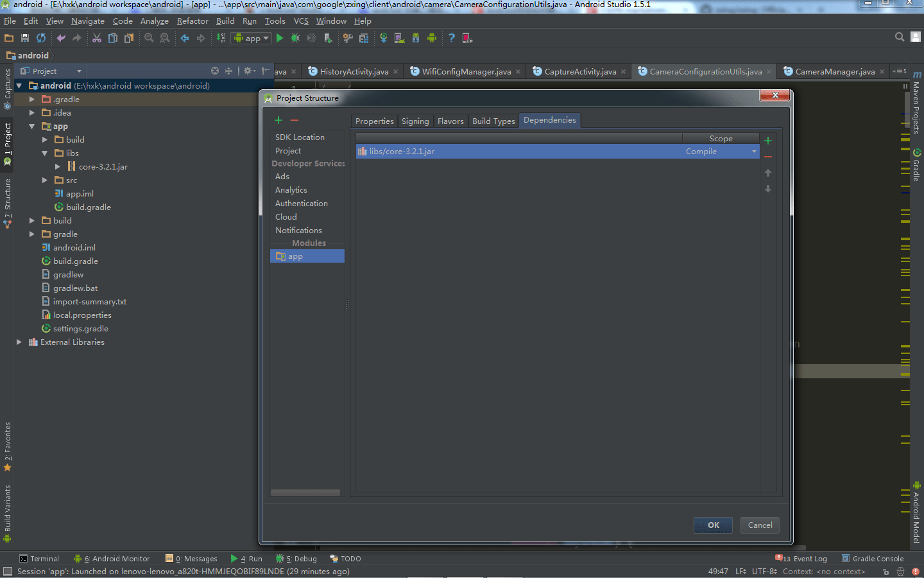Open the SDK Manager toolbar icon
Screen dimensions: 924x578
click(x=416, y=38)
